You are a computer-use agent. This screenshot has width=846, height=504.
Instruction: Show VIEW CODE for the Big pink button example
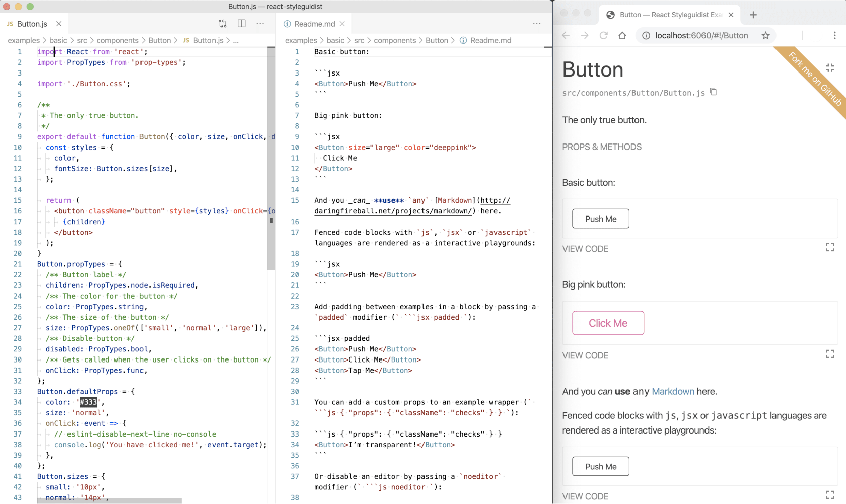click(585, 355)
